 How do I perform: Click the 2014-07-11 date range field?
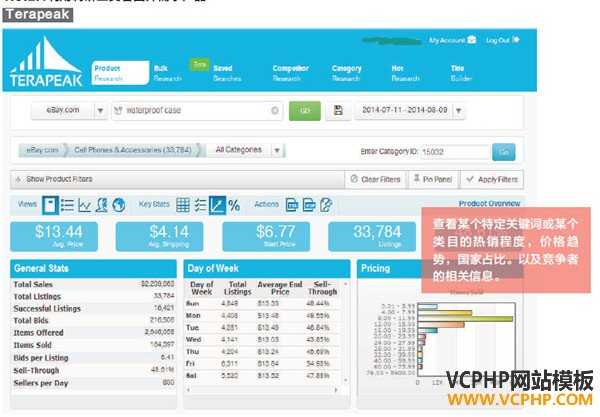coord(404,111)
